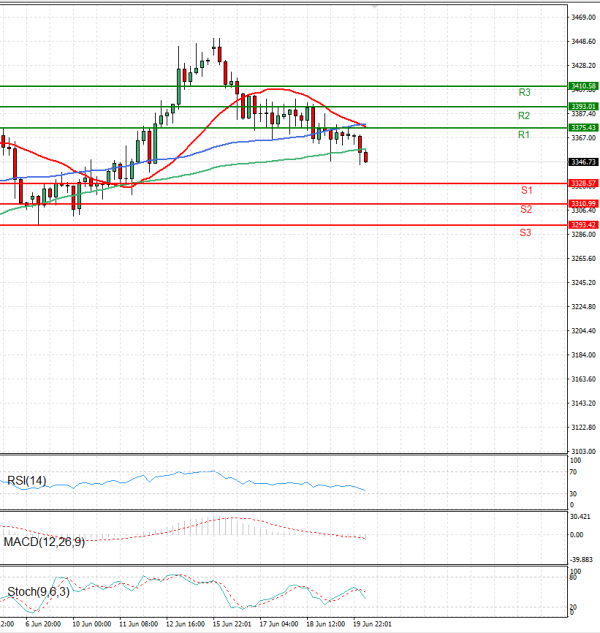Click the 12 Jun 16:00 time label
This screenshot has height=633, width=600.
(x=185, y=624)
